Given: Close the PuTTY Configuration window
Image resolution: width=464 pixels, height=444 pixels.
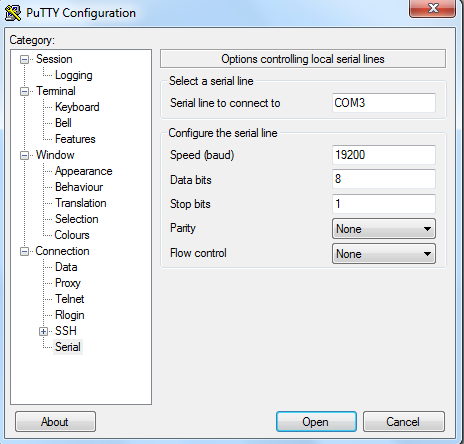Looking at the screenshot, I should (x=432, y=8).
